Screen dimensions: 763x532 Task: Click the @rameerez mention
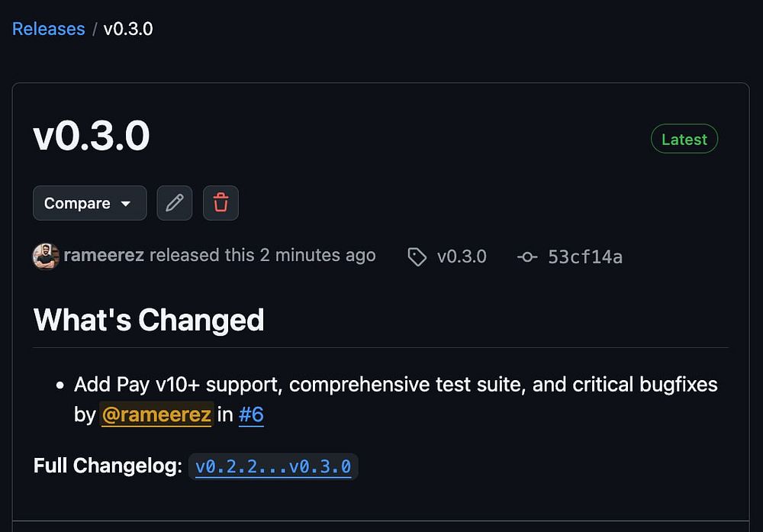pos(156,415)
